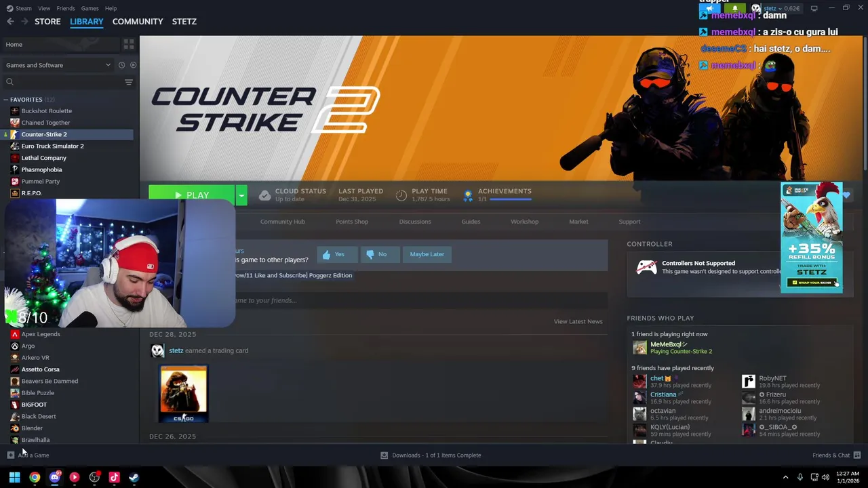Open the Games and Software dropdown
Image resolution: width=868 pixels, height=488 pixels.
click(58, 65)
